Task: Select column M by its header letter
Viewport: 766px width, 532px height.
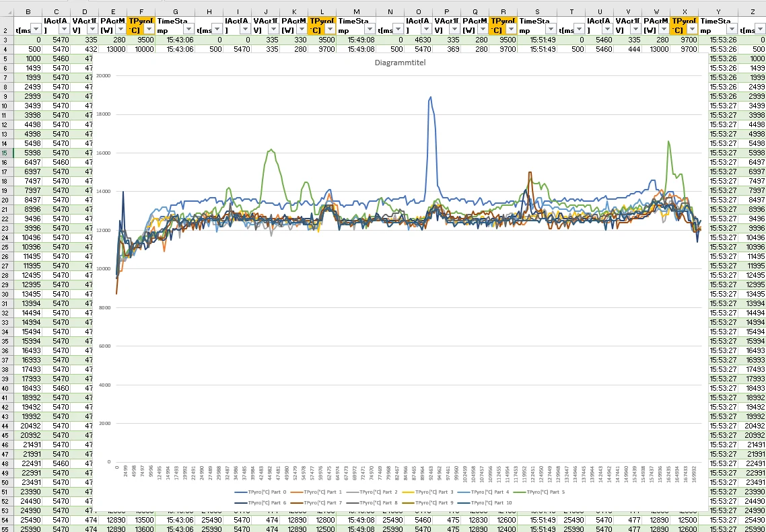Action: click(x=356, y=11)
